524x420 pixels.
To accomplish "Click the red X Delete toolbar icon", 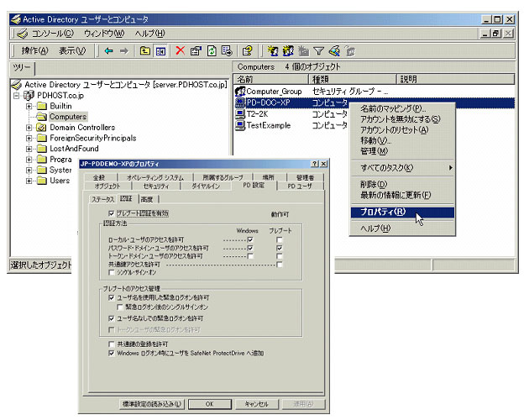I will pos(180,51).
